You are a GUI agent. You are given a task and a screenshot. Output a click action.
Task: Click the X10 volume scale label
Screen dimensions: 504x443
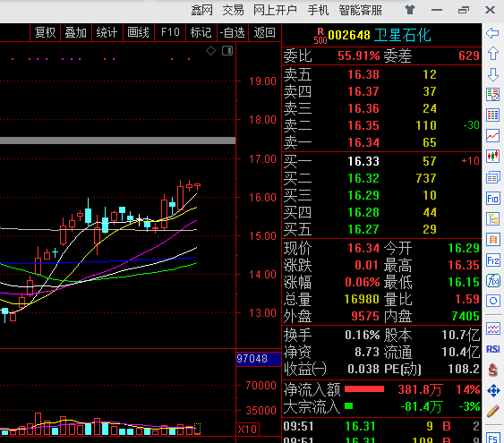coord(247,430)
